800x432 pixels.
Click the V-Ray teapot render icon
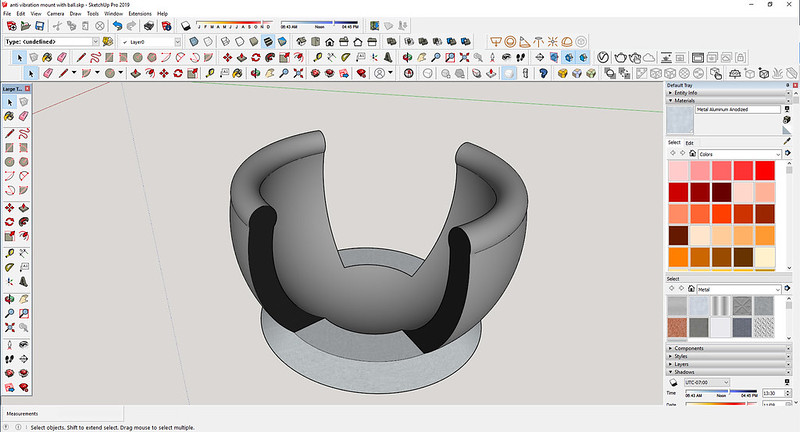click(620, 58)
